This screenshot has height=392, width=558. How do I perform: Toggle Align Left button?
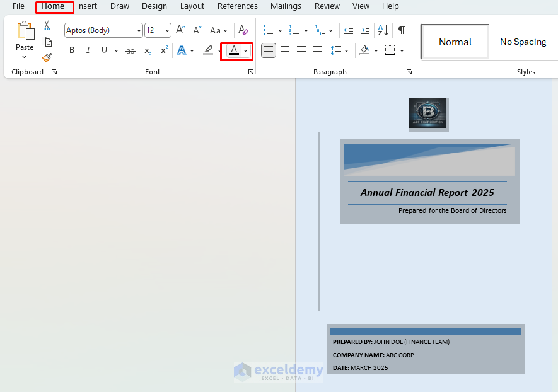click(x=269, y=50)
